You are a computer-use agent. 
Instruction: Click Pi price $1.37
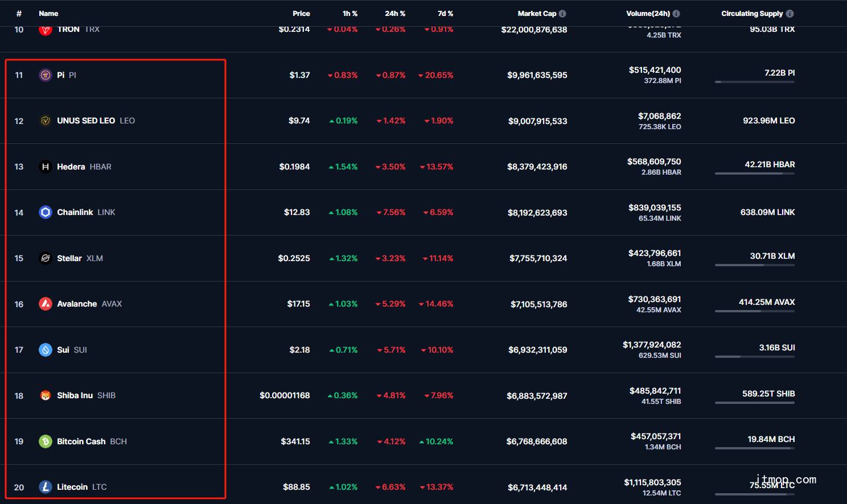pyautogui.click(x=299, y=75)
